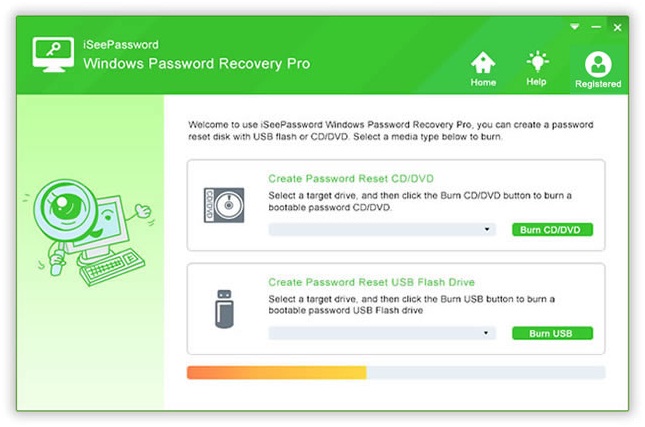Click Create Password Reset USB Flash Drive heading
645x427 pixels.
(x=371, y=282)
